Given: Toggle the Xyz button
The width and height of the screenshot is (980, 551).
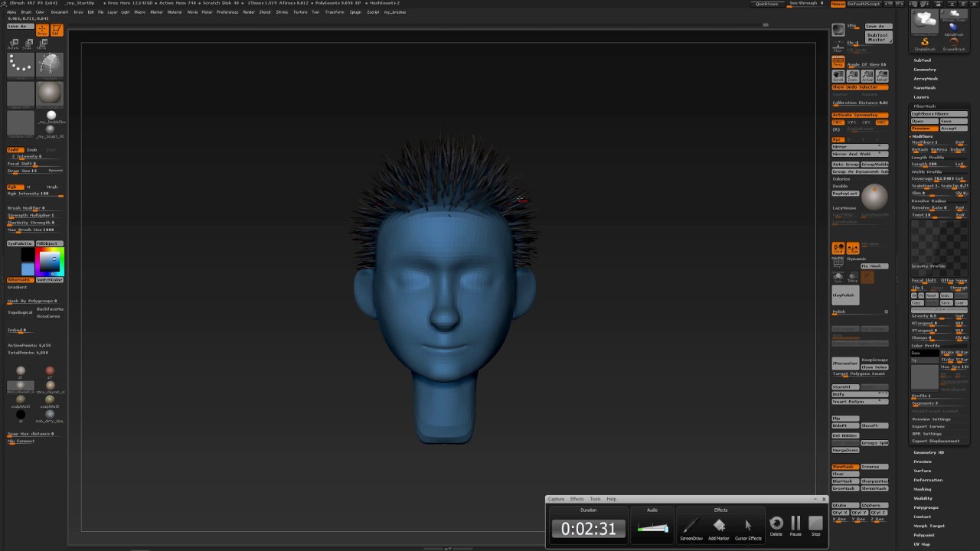Looking at the screenshot, I should point(838,140).
